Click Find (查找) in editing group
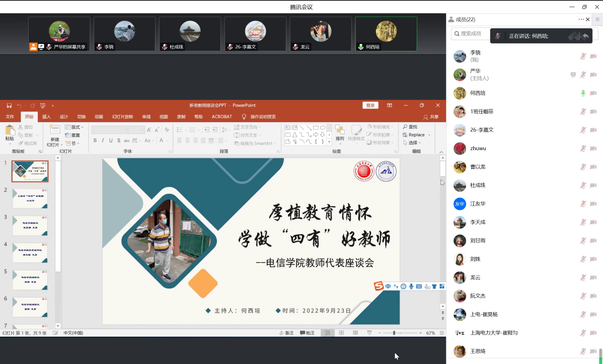Viewport: 603px width, 364px height. (410, 127)
